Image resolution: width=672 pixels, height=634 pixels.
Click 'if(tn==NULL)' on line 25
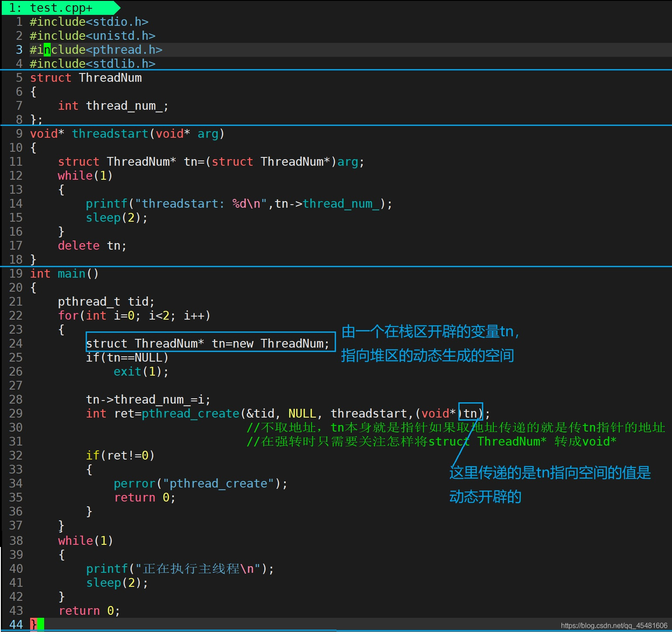(127, 358)
